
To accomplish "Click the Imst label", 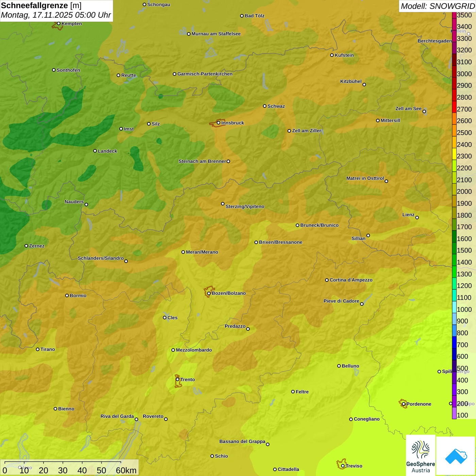I will (x=129, y=129).
